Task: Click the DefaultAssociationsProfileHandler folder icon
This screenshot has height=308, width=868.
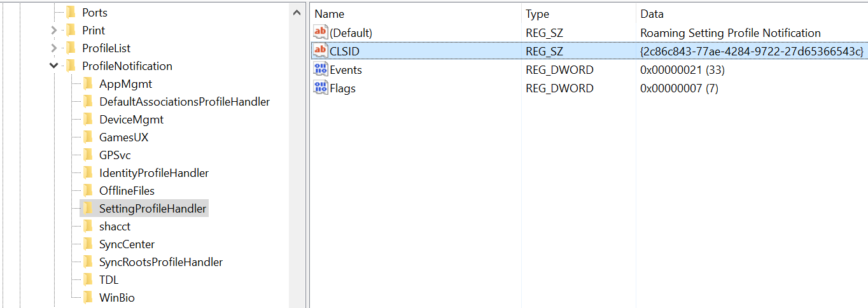Action: coord(88,102)
